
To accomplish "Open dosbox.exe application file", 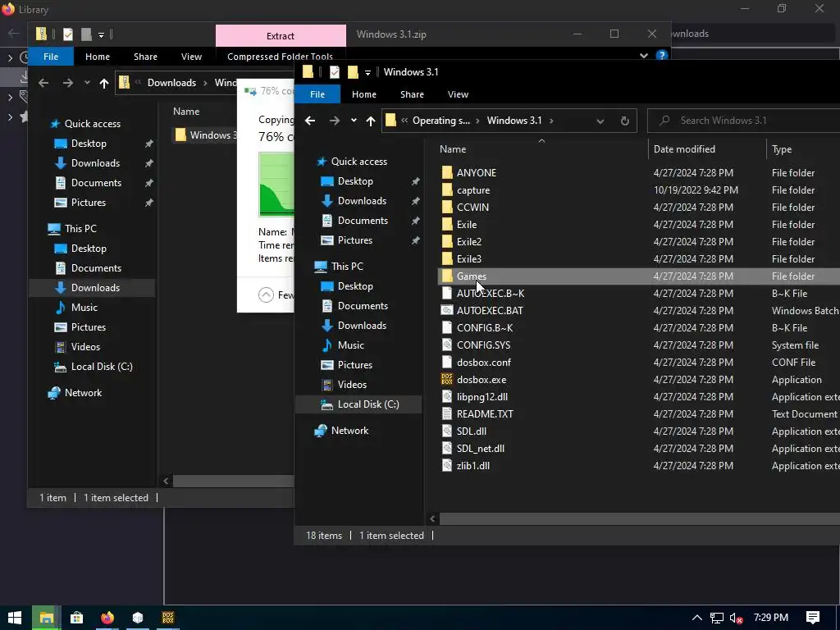I will click(x=481, y=380).
